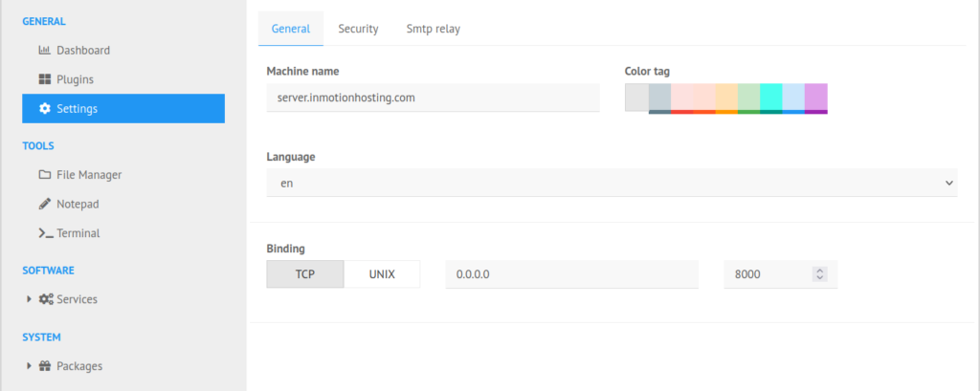Choose the purple color tag

click(815, 98)
